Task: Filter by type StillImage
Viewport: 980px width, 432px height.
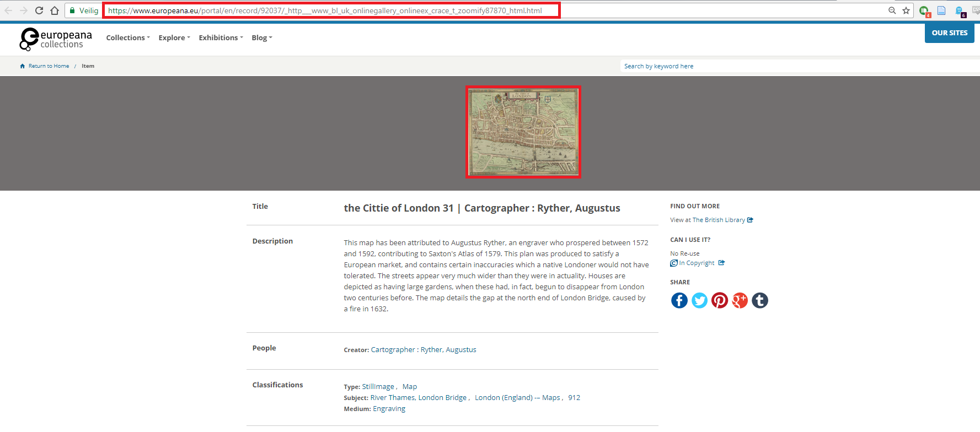Action: (378, 387)
